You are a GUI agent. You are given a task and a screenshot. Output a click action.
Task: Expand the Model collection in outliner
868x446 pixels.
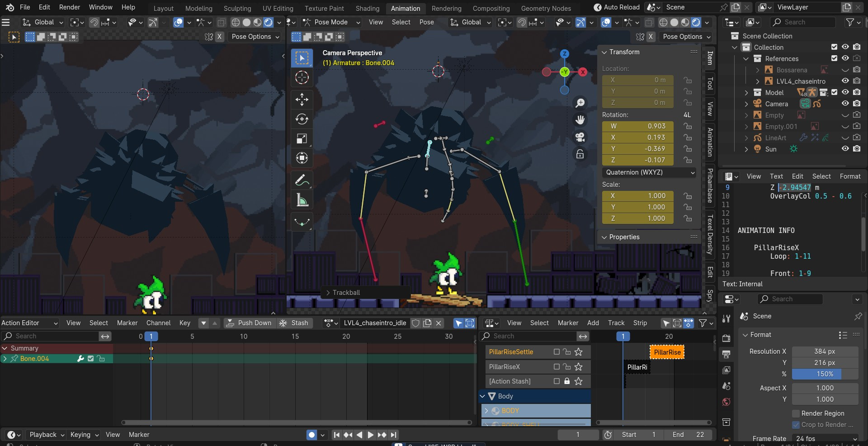[x=746, y=92]
